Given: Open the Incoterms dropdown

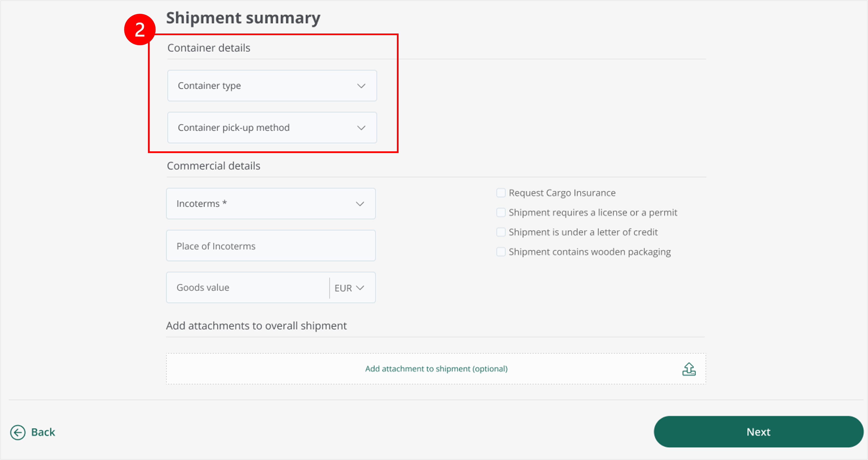Looking at the screenshot, I should (x=271, y=204).
